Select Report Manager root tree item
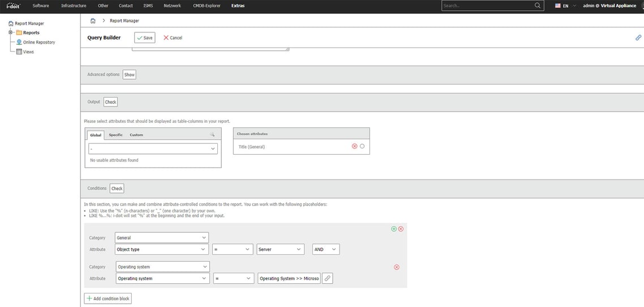This screenshot has height=307, width=644. point(29,23)
